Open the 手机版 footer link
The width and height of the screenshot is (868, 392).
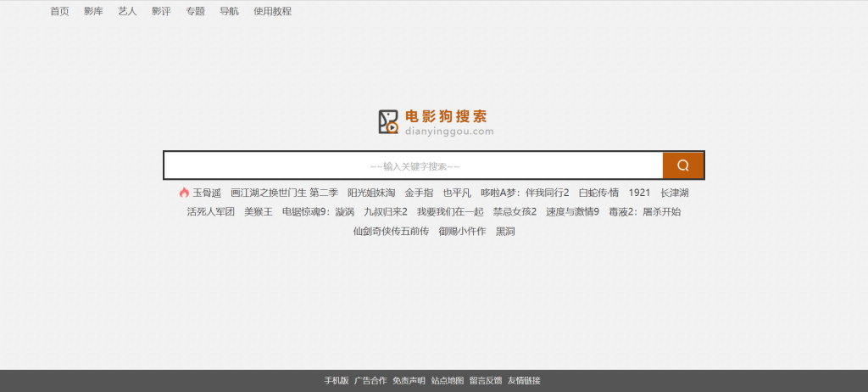[x=337, y=380]
